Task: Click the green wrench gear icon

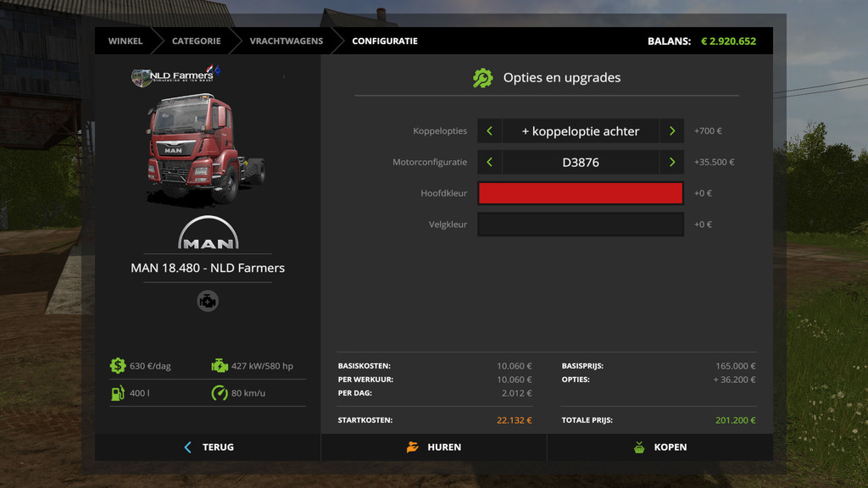Action: (x=482, y=78)
